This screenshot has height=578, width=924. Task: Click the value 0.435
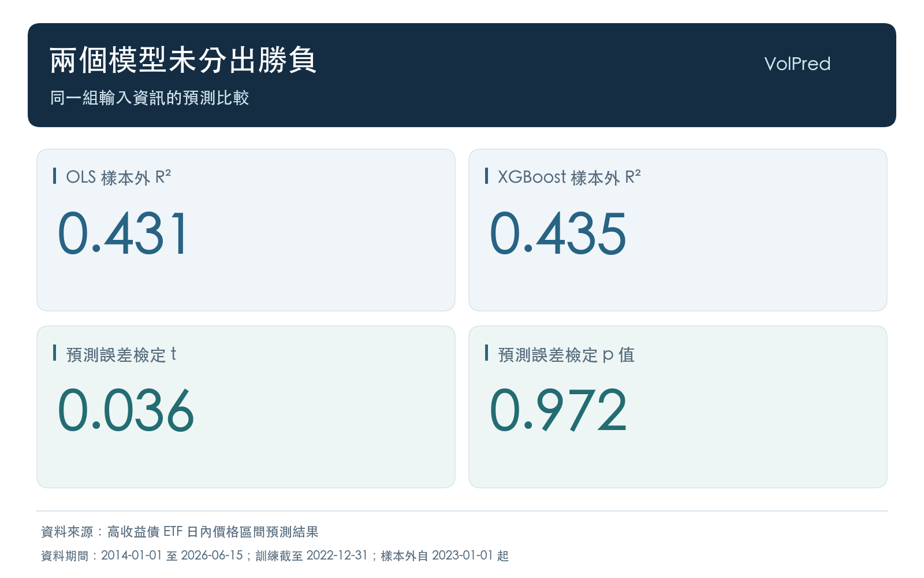point(558,233)
